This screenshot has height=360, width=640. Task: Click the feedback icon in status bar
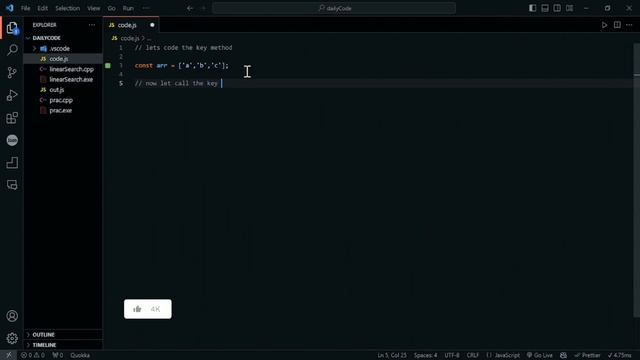563,355
